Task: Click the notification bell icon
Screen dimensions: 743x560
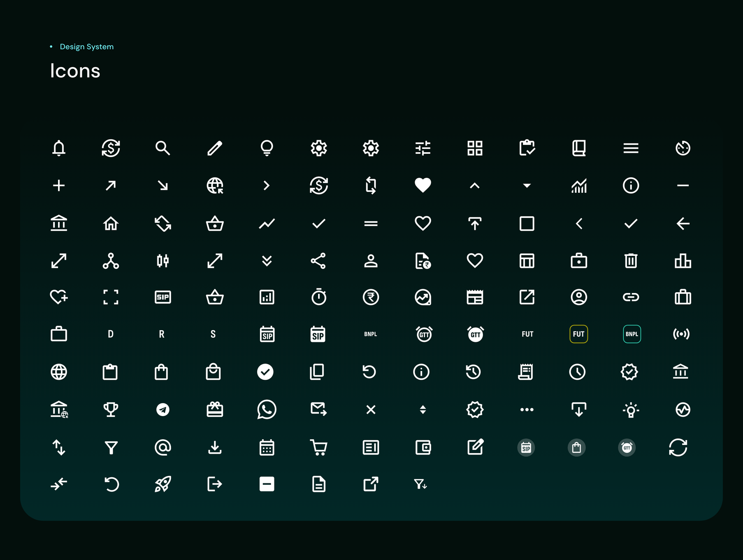Action: 59,148
